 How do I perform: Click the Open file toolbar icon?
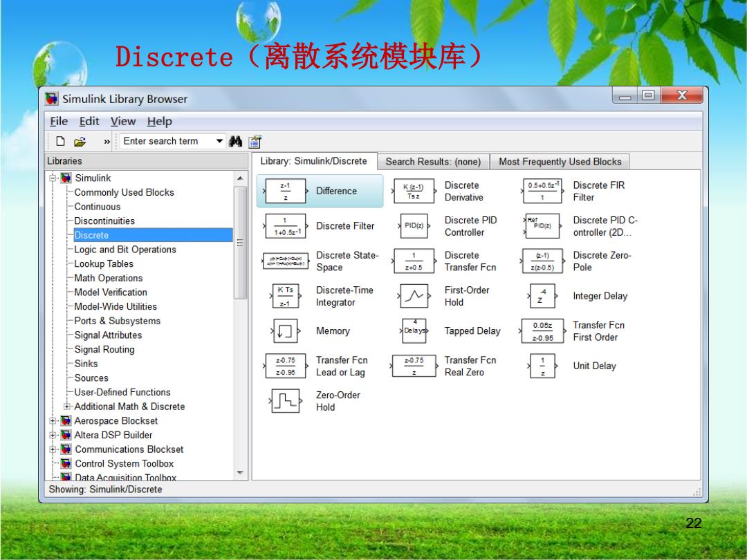[80, 142]
